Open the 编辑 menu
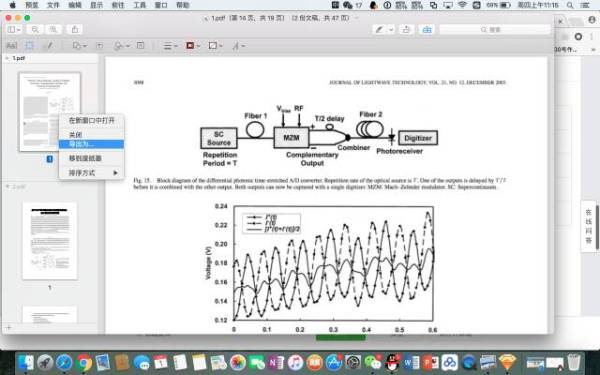The height and width of the screenshot is (375, 600). (75, 5)
